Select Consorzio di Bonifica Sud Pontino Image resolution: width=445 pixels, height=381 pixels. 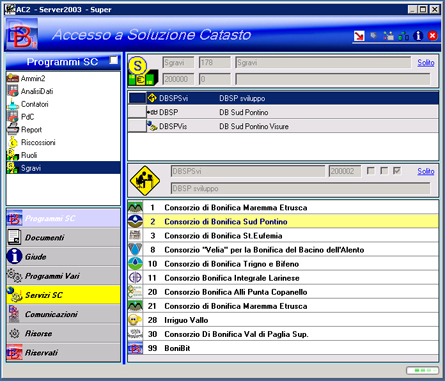[x=283, y=221]
